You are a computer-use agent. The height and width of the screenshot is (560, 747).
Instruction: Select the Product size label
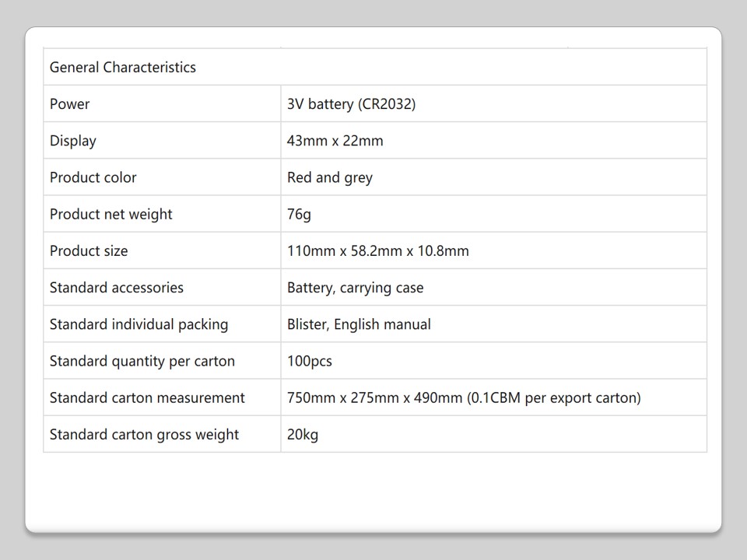click(89, 250)
